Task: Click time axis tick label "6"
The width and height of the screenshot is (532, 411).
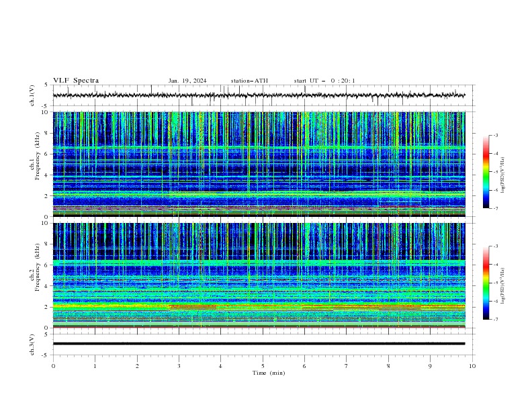Action: [x=304, y=366]
